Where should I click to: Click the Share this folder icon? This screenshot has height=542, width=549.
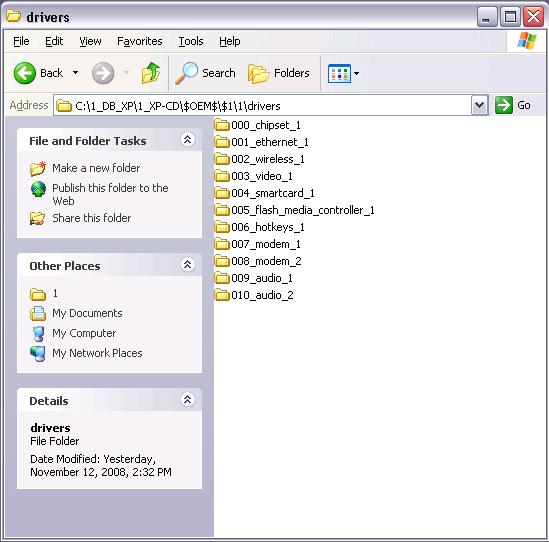point(37,218)
